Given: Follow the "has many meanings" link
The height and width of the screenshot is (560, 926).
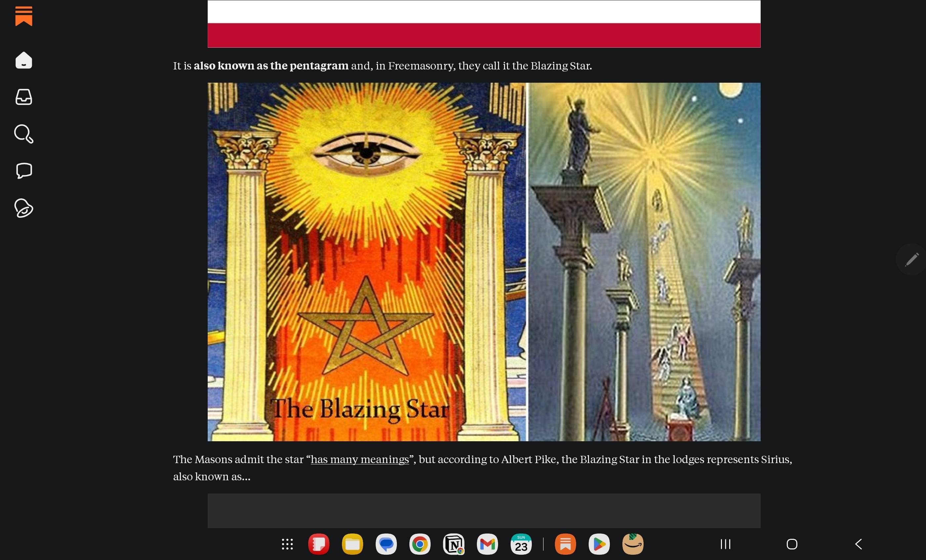Looking at the screenshot, I should click(x=360, y=459).
